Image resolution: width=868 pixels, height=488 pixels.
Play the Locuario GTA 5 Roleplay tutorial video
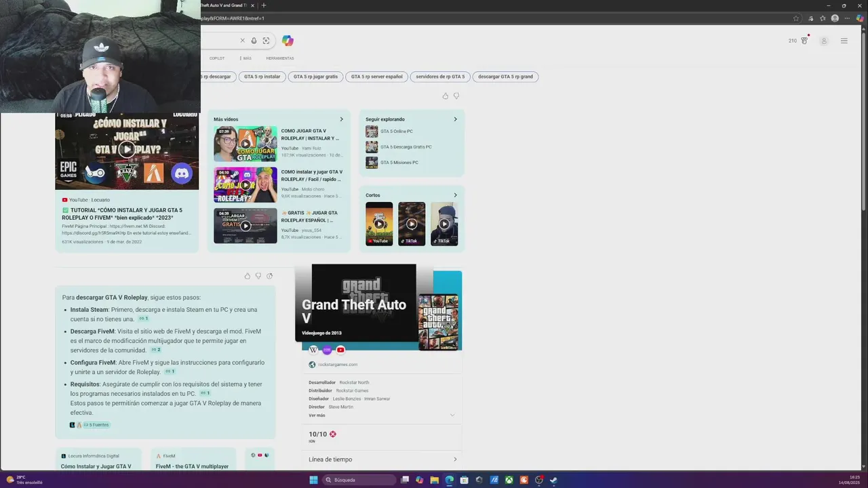pos(127,149)
